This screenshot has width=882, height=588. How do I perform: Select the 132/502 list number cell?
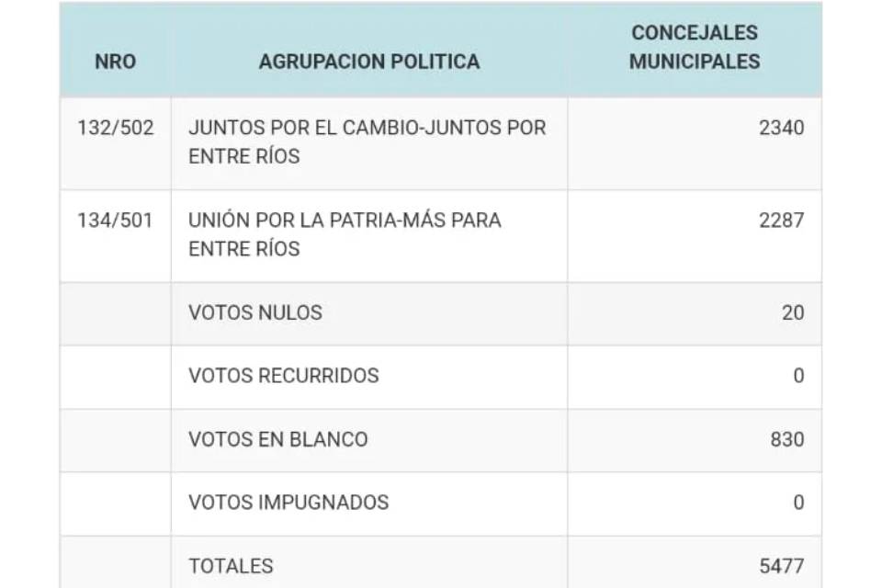coord(116,128)
